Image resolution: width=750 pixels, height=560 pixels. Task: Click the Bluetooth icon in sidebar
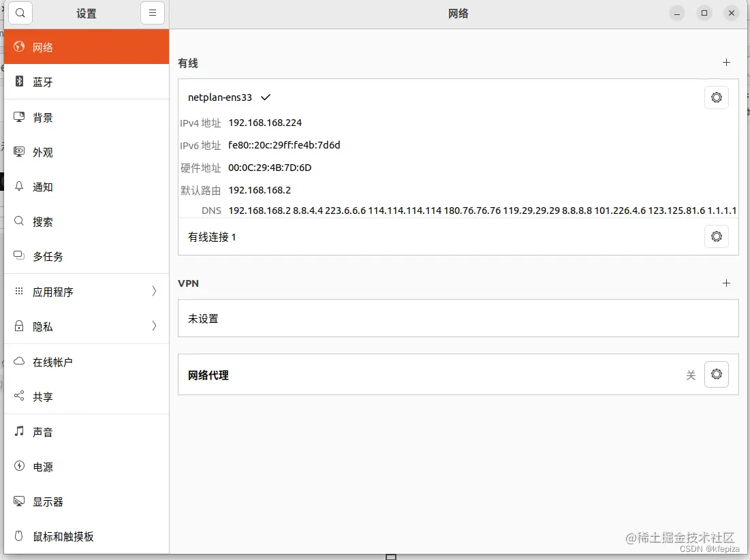[x=19, y=81]
